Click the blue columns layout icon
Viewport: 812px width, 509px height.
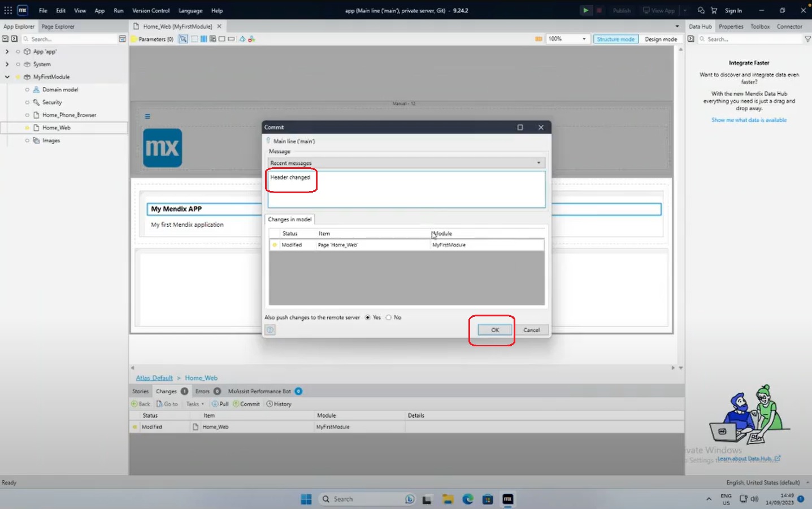point(203,39)
